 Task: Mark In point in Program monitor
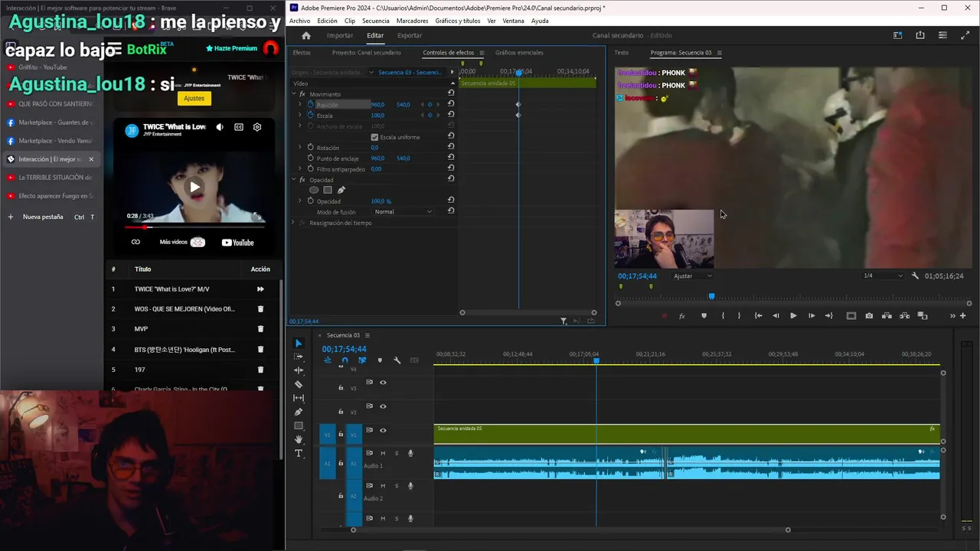pyautogui.click(x=723, y=316)
